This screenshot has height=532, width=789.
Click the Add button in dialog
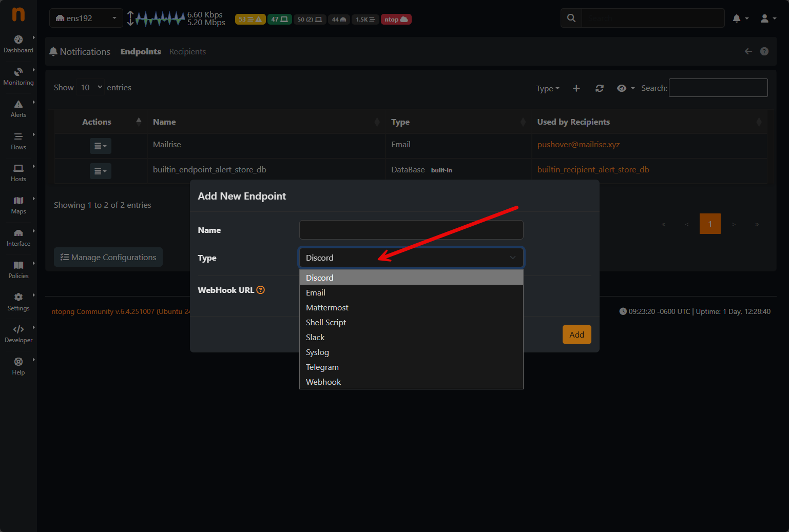[x=577, y=334]
